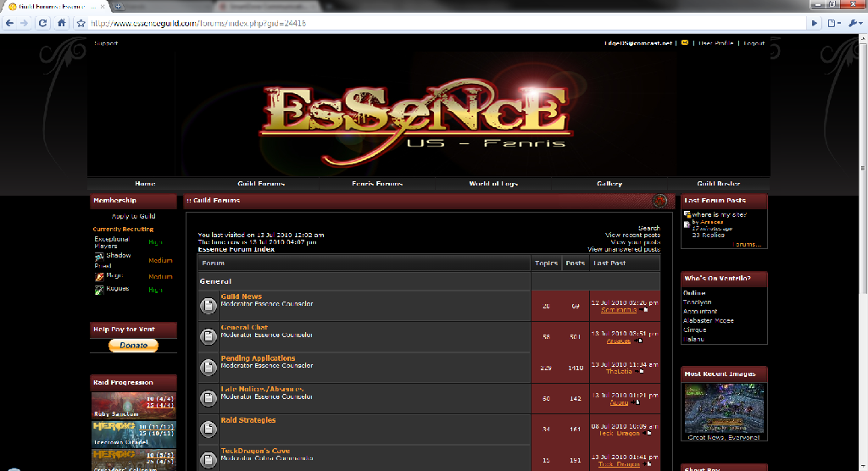Screen dimensions: 868x471
Task: Click the Raid Strategies forum folder icon
Action: [209, 429]
